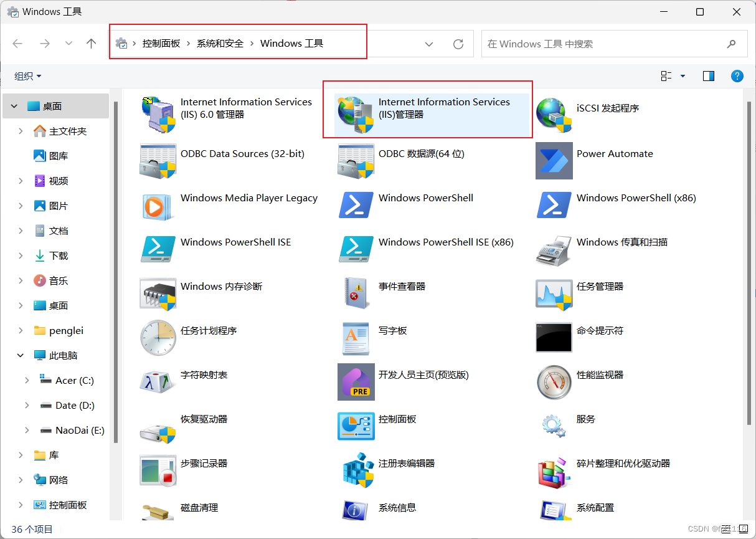This screenshot has width=756, height=539.
Task: Open address bar history dropdown
Action: click(429, 44)
